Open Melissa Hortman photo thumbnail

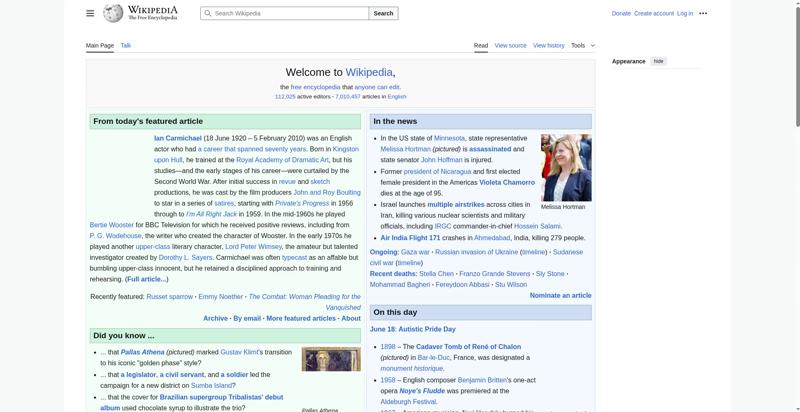[566, 168]
